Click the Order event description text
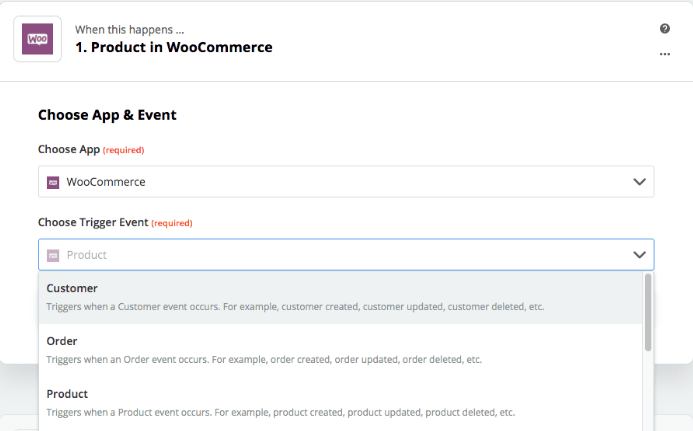 point(264,359)
